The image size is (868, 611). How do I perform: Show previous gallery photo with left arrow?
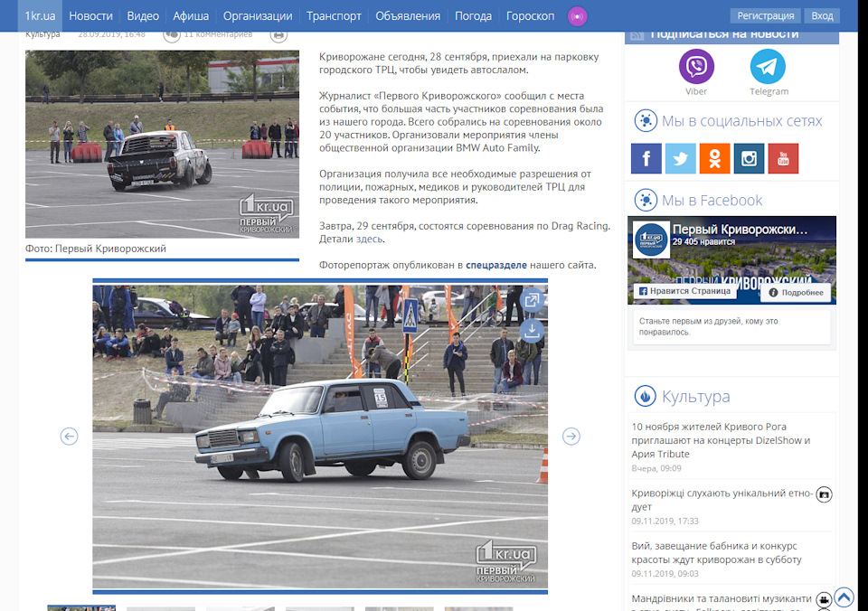click(70, 437)
